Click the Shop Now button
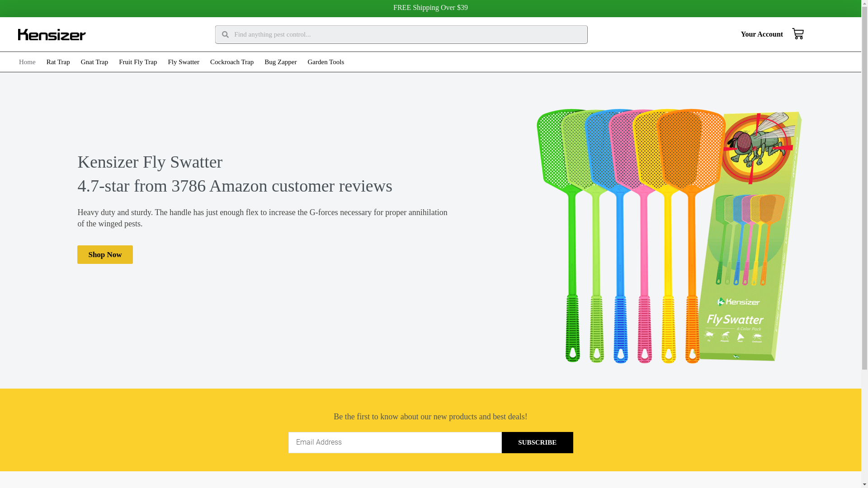The width and height of the screenshot is (868, 488). [105, 255]
